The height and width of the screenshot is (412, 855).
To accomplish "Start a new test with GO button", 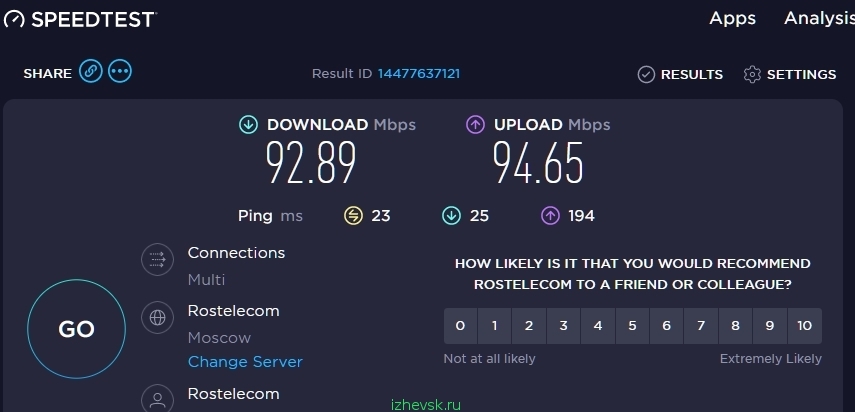I will click(x=76, y=329).
